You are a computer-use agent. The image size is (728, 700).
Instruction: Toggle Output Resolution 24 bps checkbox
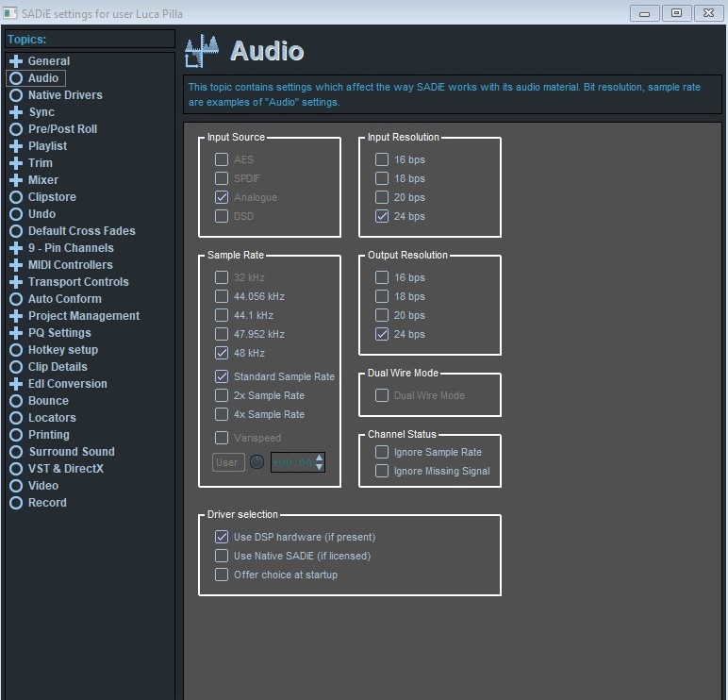[x=382, y=334]
